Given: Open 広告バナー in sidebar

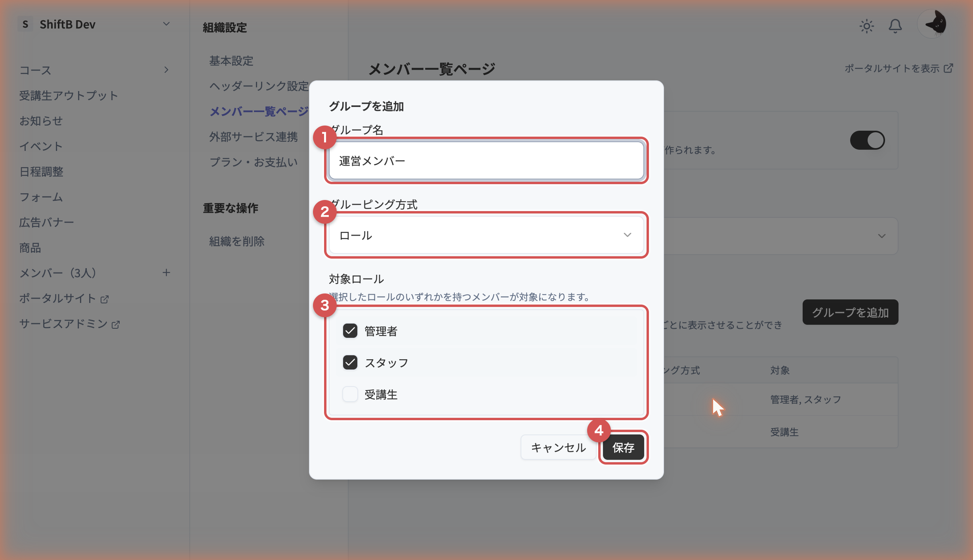Looking at the screenshot, I should click(x=47, y=222).
